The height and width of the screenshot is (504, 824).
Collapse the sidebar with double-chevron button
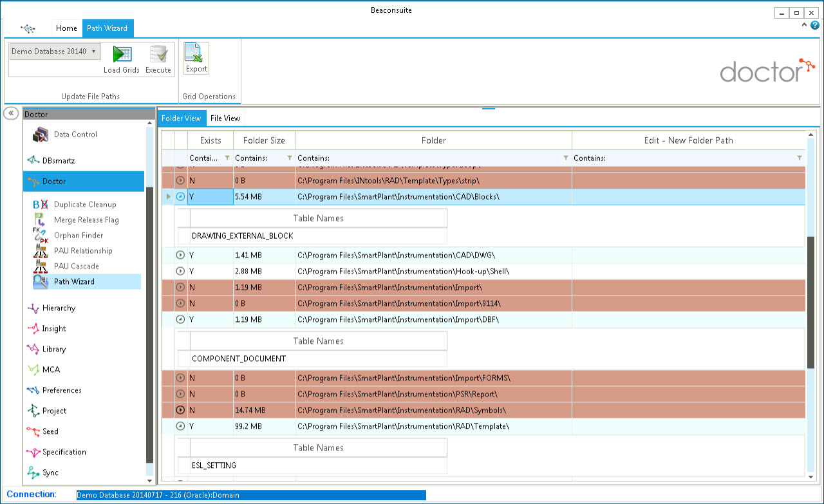tap(11, 113)
